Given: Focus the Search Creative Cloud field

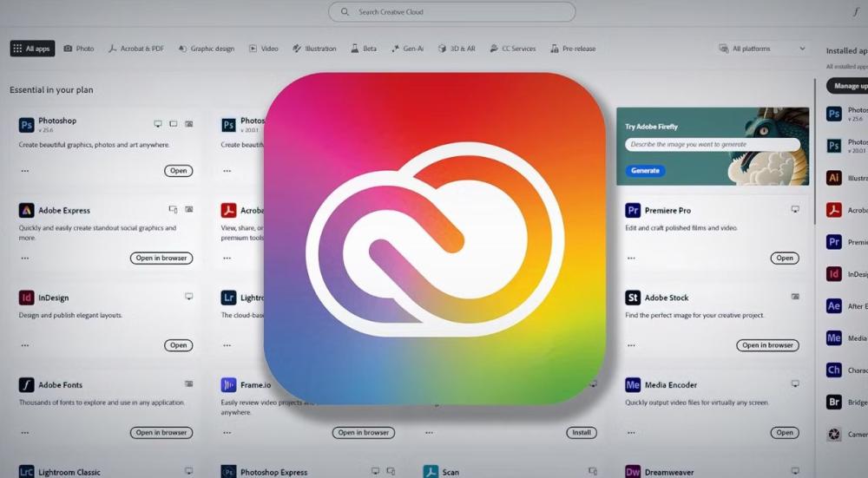Looking at the screenshot, I should click(x=451, y=11).
